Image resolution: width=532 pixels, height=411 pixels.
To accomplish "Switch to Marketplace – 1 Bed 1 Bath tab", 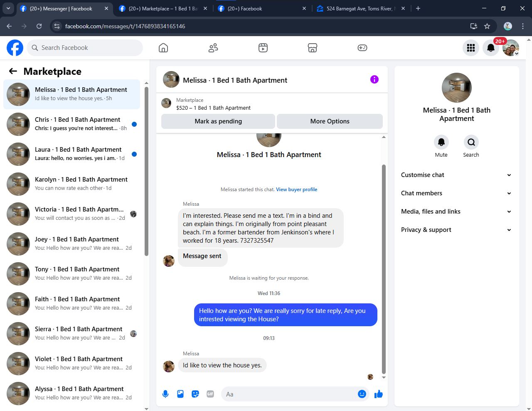I will click(x=163, y=8).
